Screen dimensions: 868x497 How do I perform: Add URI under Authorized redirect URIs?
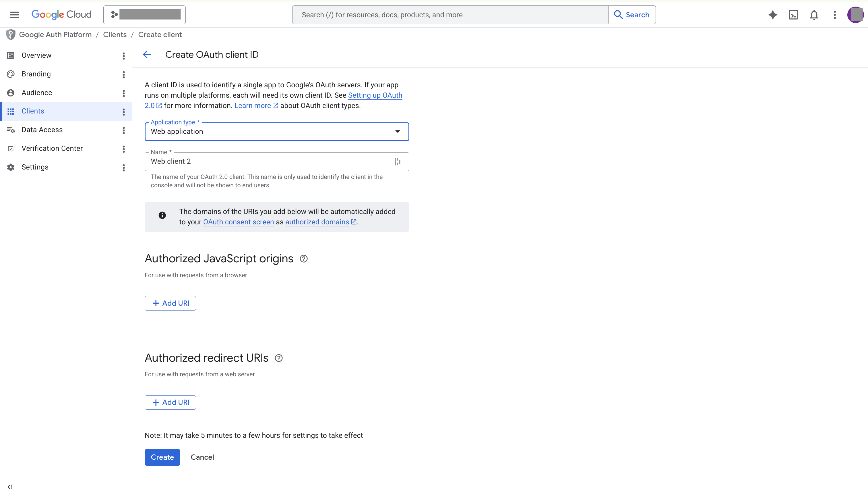click(x=170, y=402)
